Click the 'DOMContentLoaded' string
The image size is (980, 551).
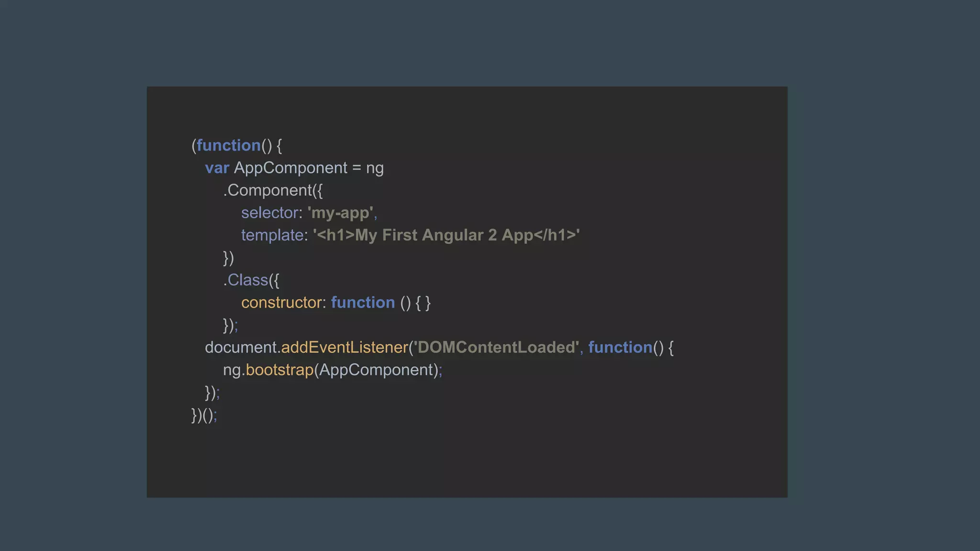(x=496, y=347)
